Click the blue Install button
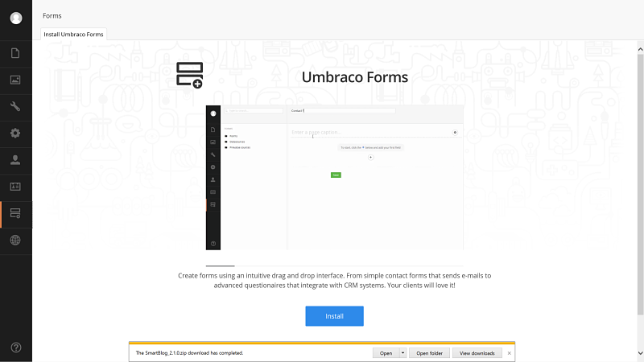The image size is (644, 362). [334, 316]
